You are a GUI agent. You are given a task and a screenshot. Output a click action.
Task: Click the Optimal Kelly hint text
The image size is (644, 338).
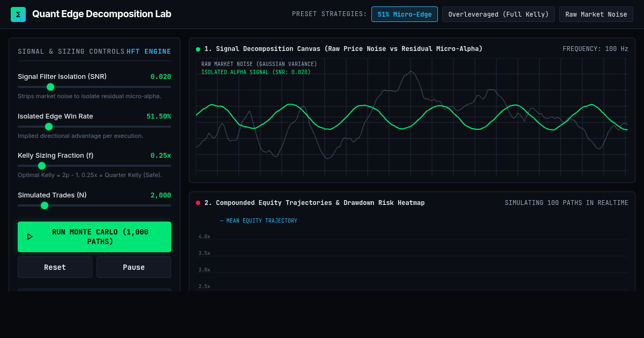tap(90, 175)
